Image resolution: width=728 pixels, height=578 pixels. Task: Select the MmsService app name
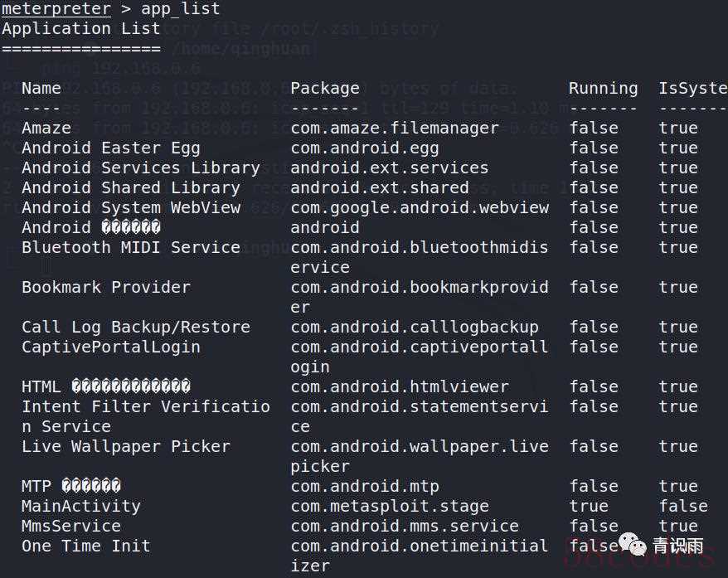tap(71, 526)
